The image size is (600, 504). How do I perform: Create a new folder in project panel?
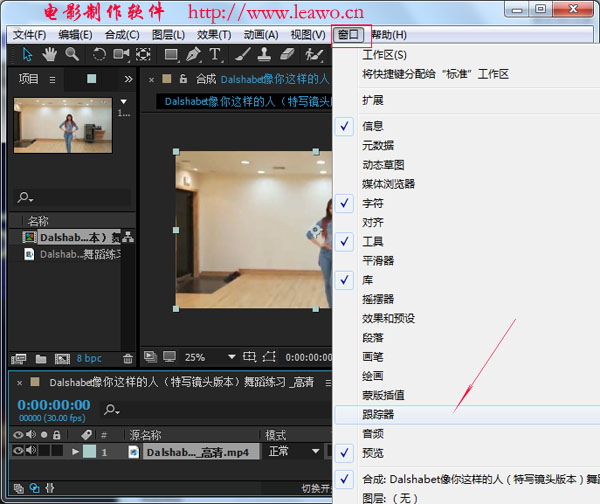(41, 359)
